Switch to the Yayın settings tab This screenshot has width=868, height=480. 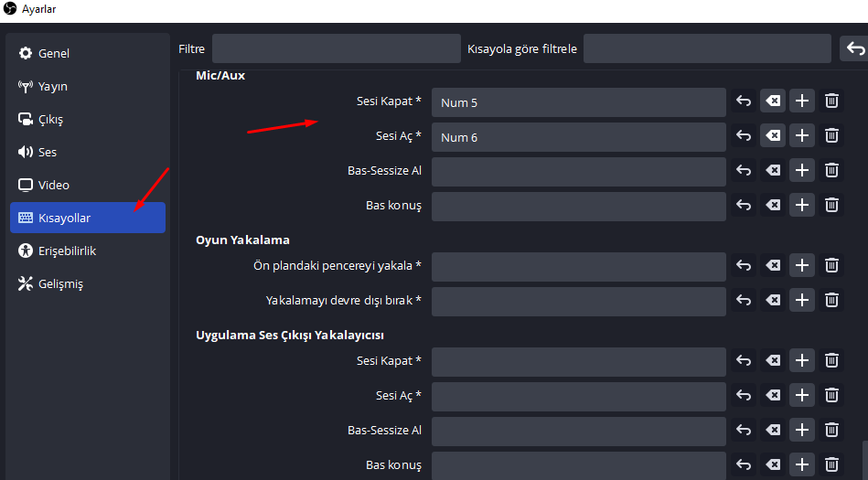pos(53,86)
